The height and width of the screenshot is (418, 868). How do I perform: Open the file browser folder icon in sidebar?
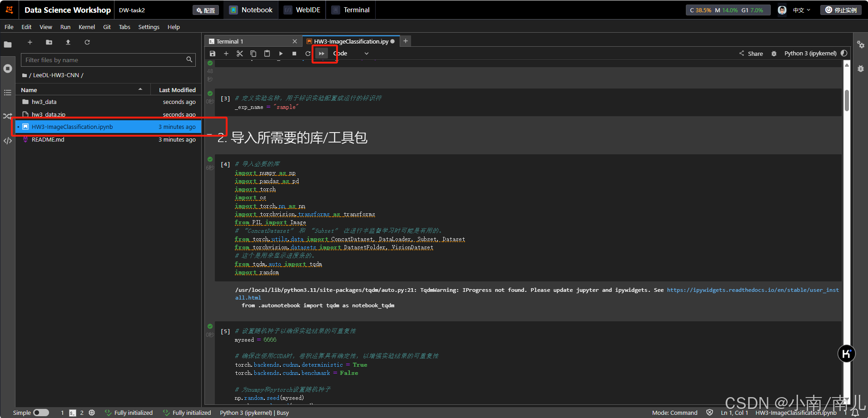click(8, 44)
